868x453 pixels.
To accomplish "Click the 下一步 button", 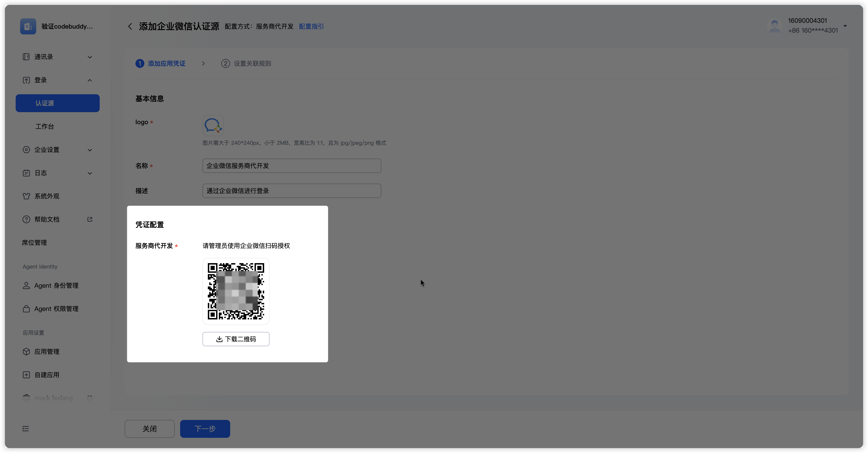I will 205,428.
